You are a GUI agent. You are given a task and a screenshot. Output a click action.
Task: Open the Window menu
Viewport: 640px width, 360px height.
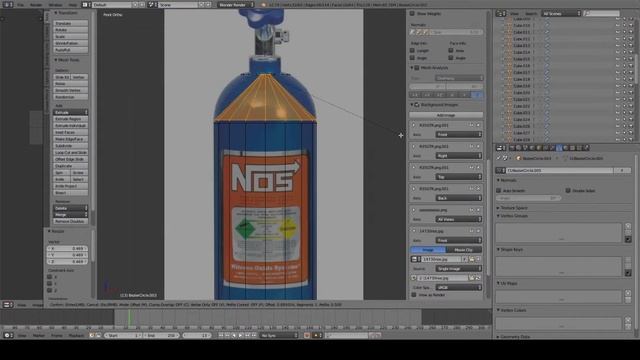point(56,5)
